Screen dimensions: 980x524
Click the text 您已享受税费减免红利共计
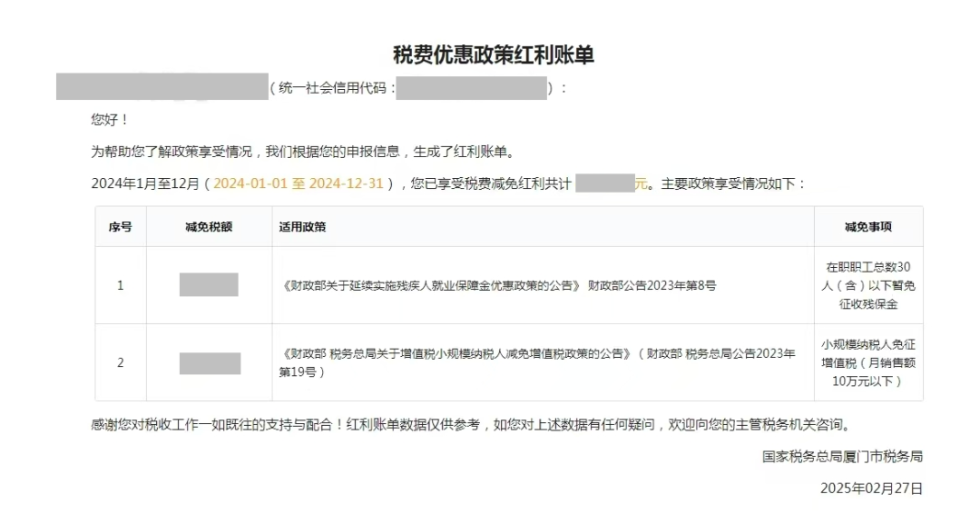pyautogui.click(x=491, y=183)
